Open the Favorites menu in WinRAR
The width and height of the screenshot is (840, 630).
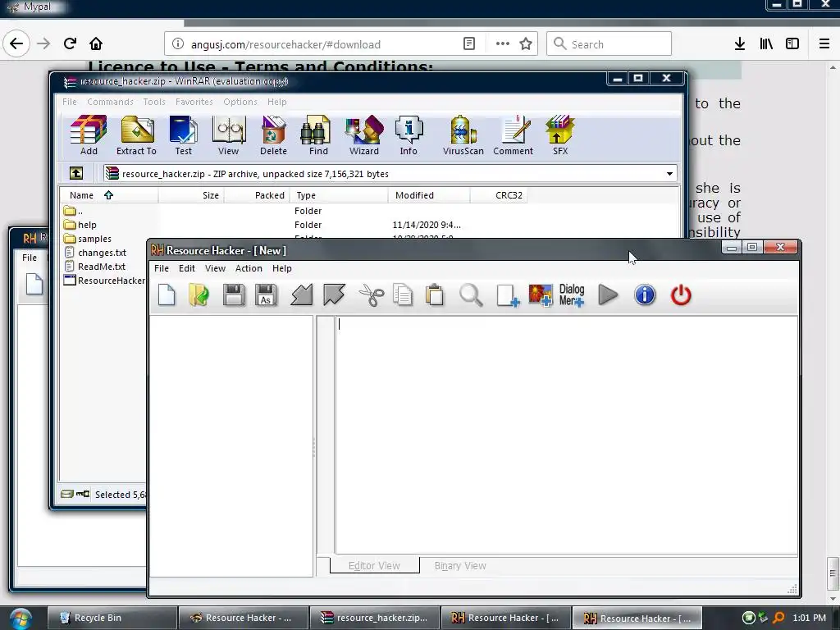click(x=194, y=102)
